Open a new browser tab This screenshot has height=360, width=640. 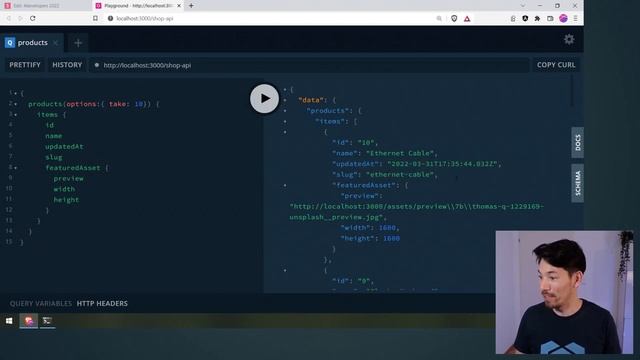coord(191,6)
